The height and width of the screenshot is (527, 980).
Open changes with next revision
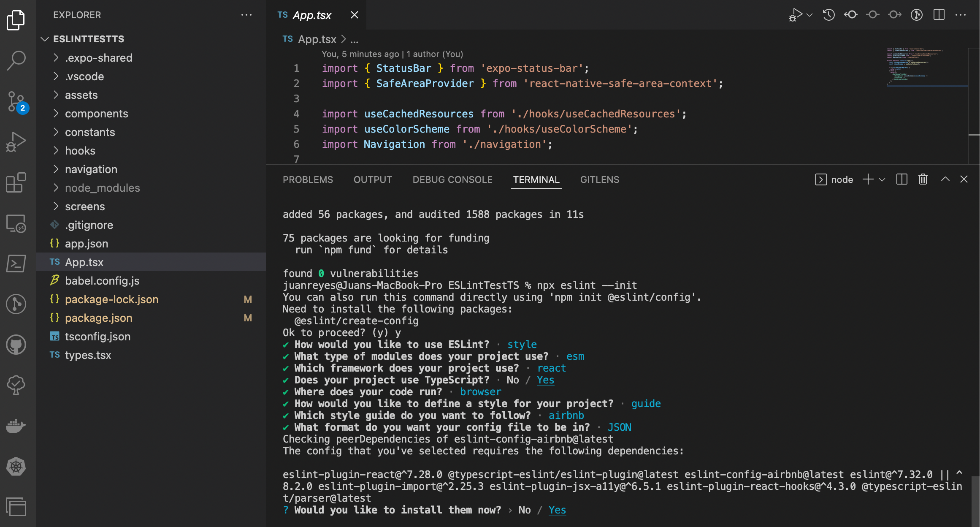[x=895, y=15]
